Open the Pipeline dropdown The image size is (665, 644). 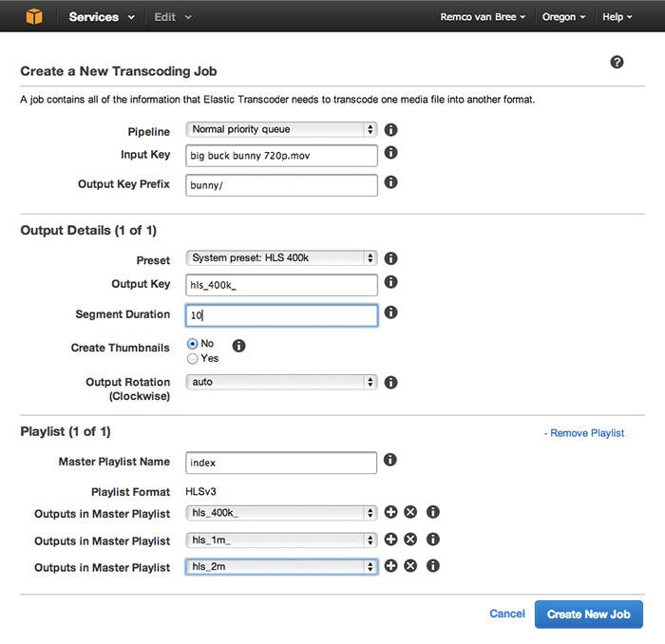coord(281,129)
